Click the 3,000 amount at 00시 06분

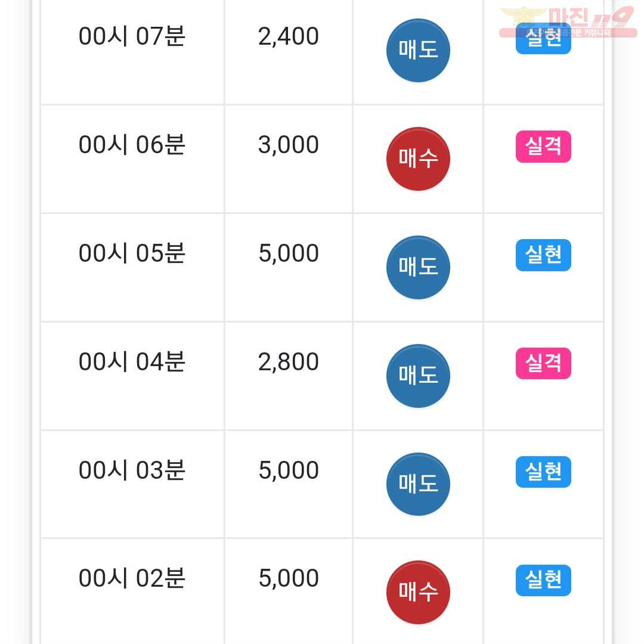click(289, 145)
